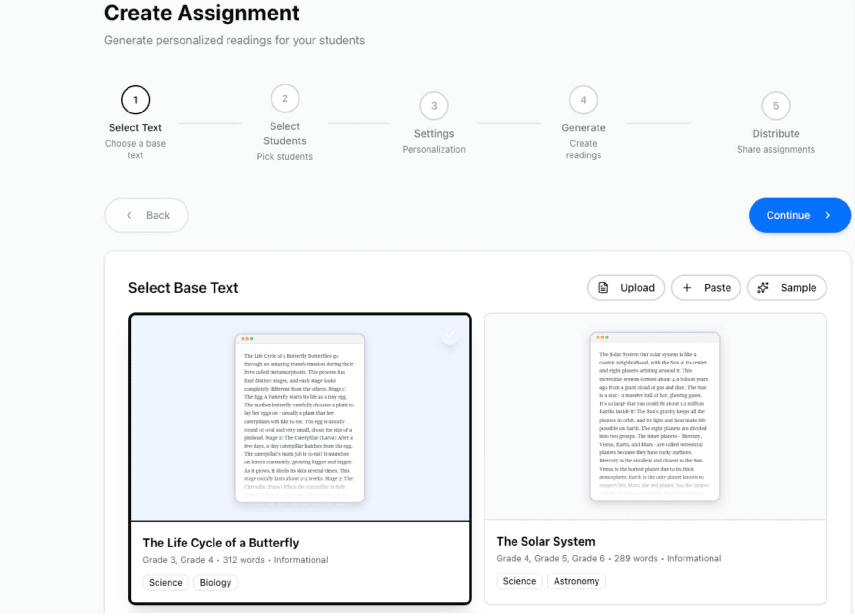855x616 pixels.
Task: Click the right chevron on Continue
Action: [x=828, y=215]
